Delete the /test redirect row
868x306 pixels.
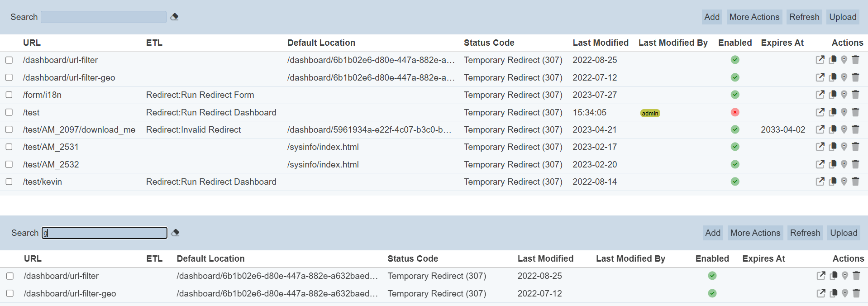[x=855, y=112]
